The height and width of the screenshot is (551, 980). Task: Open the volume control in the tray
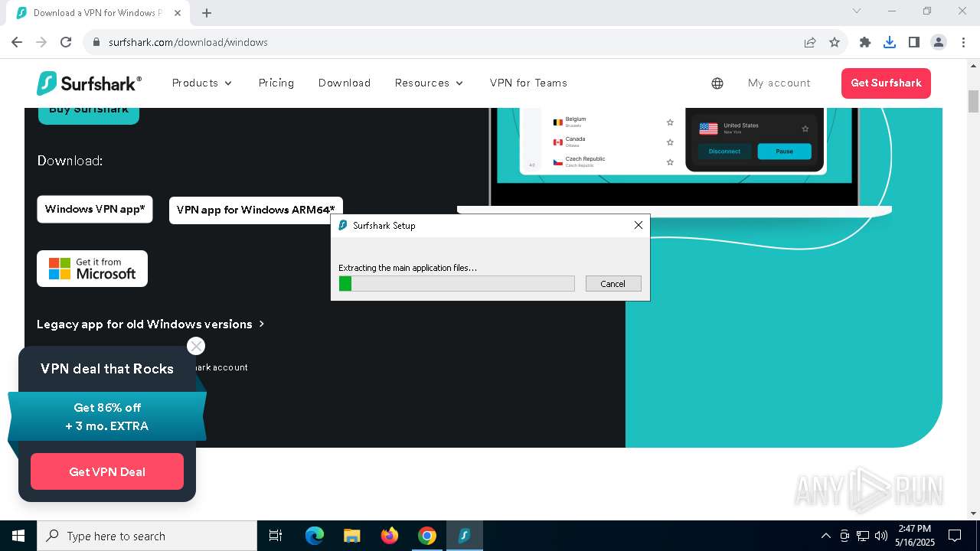(881, 536)
